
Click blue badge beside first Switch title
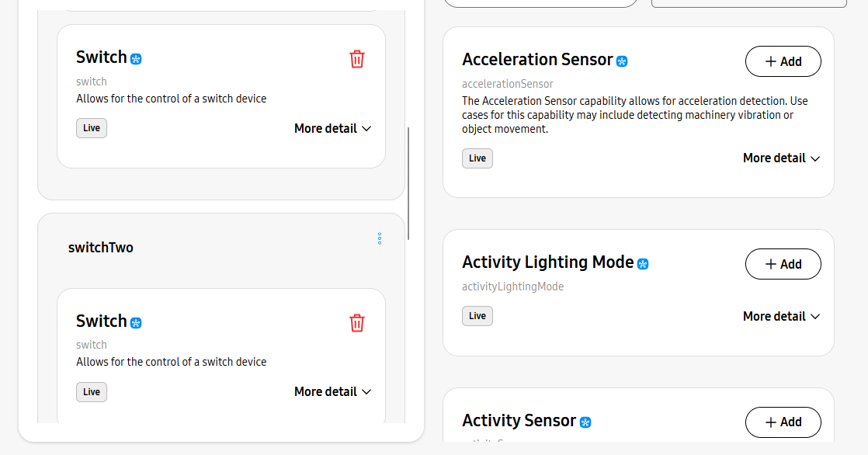click(136, 59)
